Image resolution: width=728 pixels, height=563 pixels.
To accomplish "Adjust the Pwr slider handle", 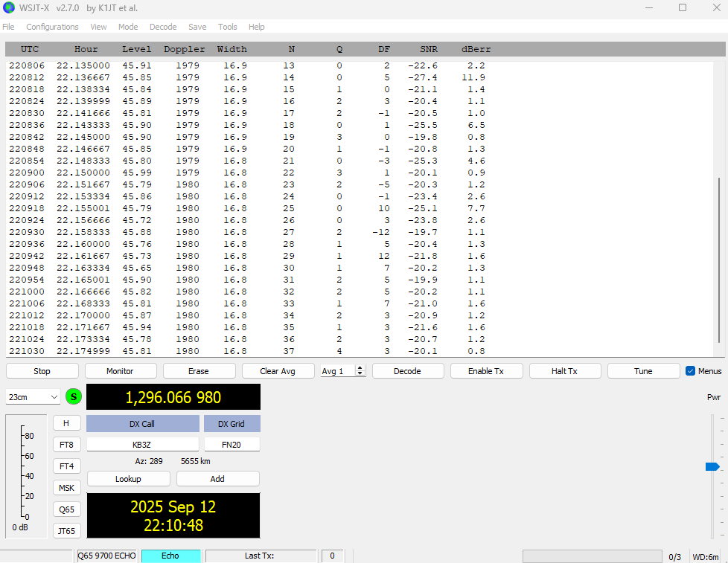I will (x=712, y=466).
